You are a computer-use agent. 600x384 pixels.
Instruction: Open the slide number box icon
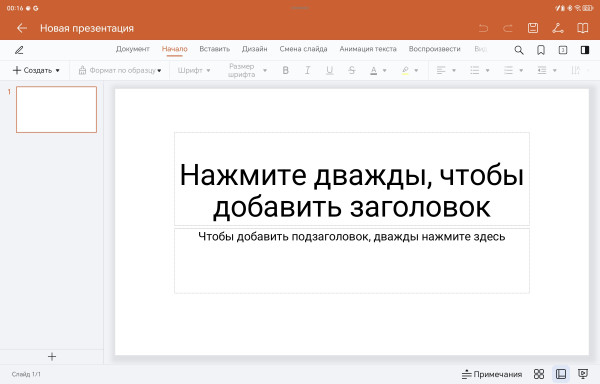pos(563,50)
